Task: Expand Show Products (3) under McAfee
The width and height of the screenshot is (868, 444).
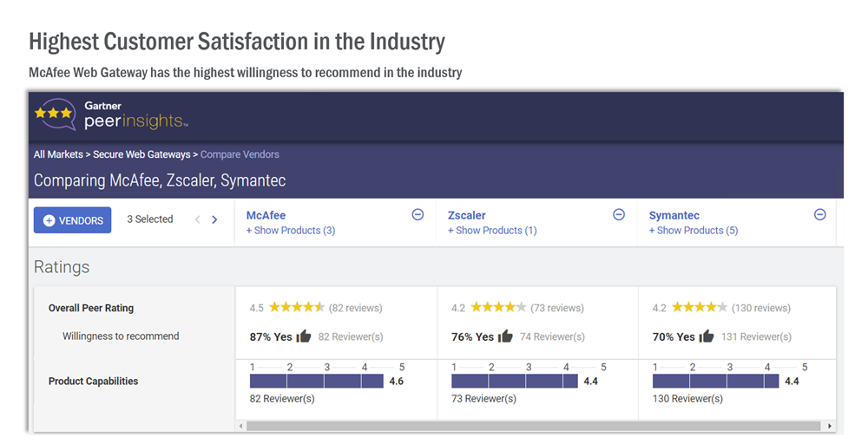Action: point(291,231)
